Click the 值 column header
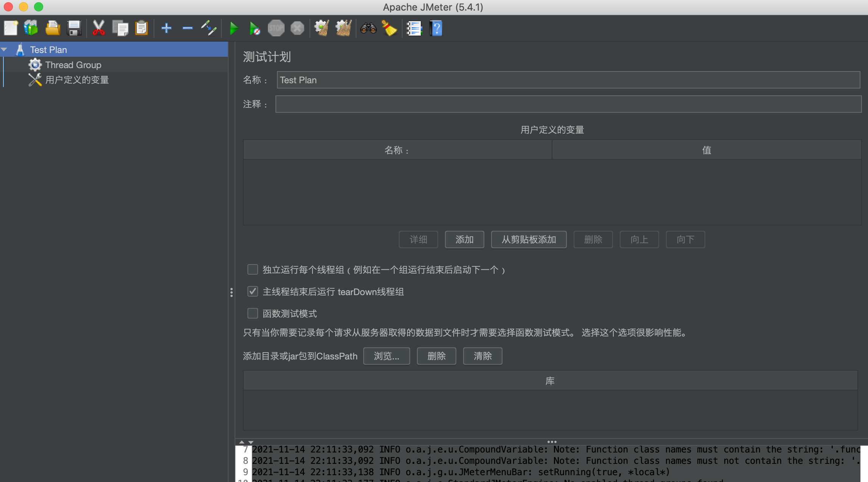868x482 pixels. pyautogui.click(x=706, y=150)
